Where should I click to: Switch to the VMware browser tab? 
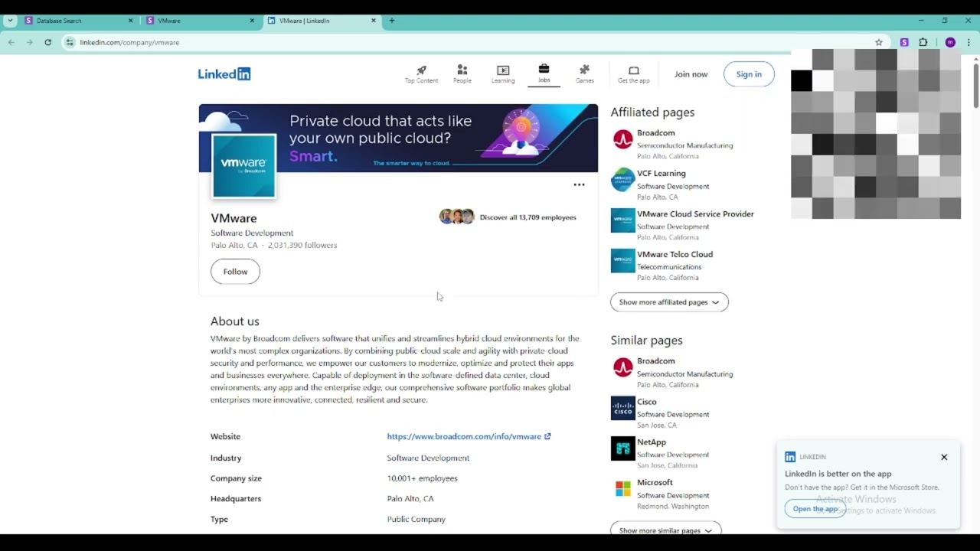[201, 21]
